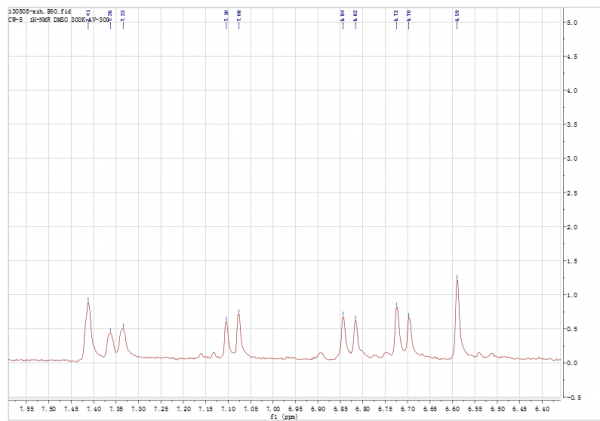The width and height of the screenshot is (600, 421).
Task: Click the y-axis tick label 2.5
Action: [x=572, y=193]
